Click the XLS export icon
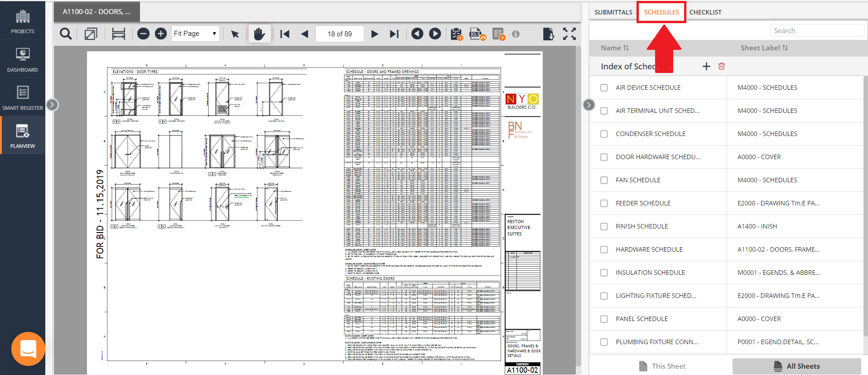 pos(477,34)
